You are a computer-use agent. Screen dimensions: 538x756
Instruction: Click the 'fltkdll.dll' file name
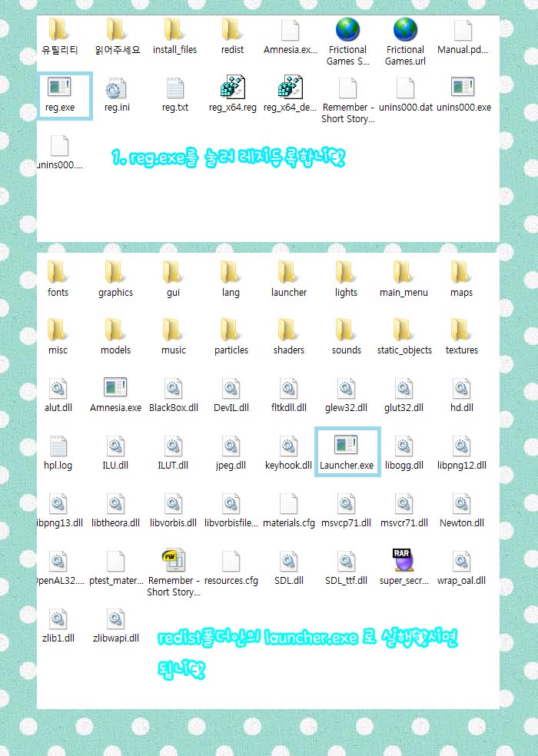pyautogui.click(x=288, y=407)
